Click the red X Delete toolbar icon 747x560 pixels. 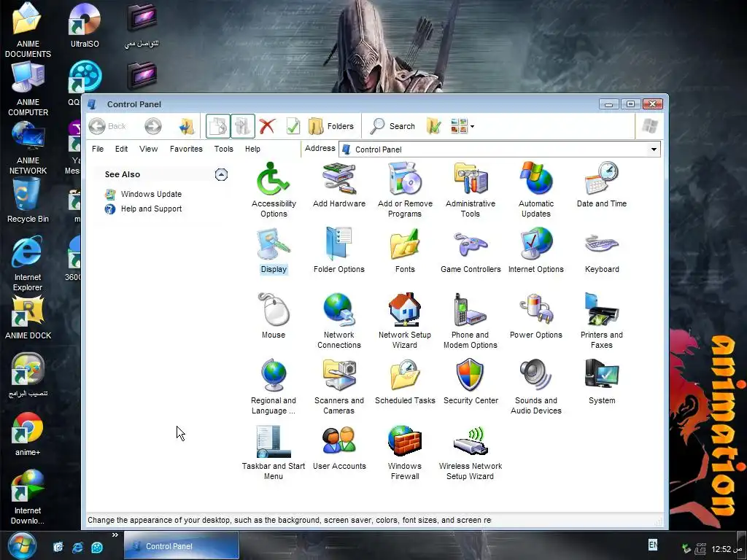[267, 126]
